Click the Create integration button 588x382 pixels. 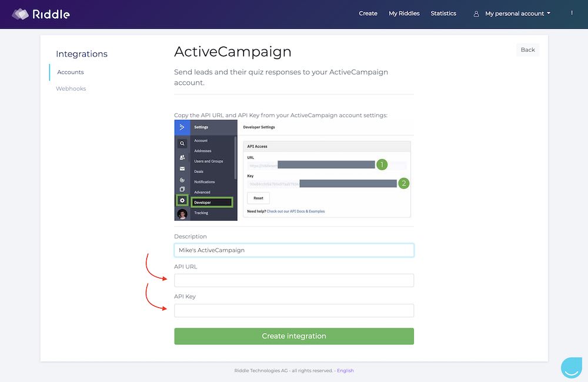click(x=294, y=336)
